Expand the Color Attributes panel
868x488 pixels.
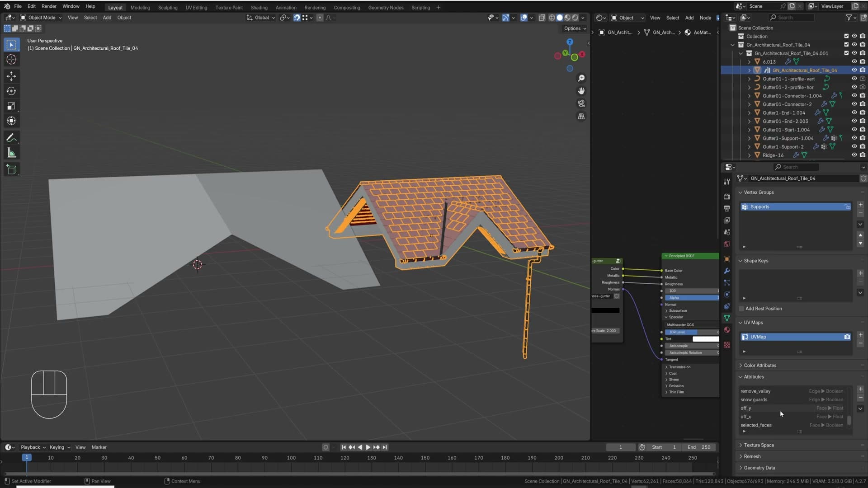(759, 366)
